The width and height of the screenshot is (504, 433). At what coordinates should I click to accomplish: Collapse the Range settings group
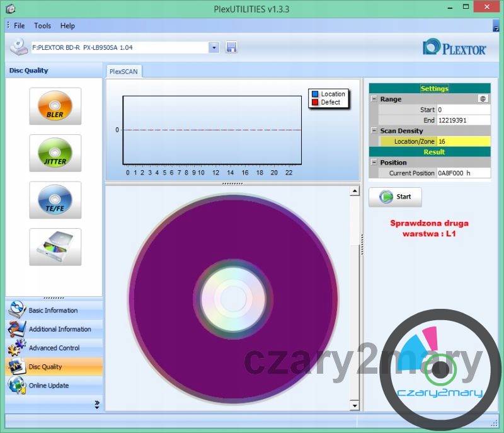(x=374, y=99)
